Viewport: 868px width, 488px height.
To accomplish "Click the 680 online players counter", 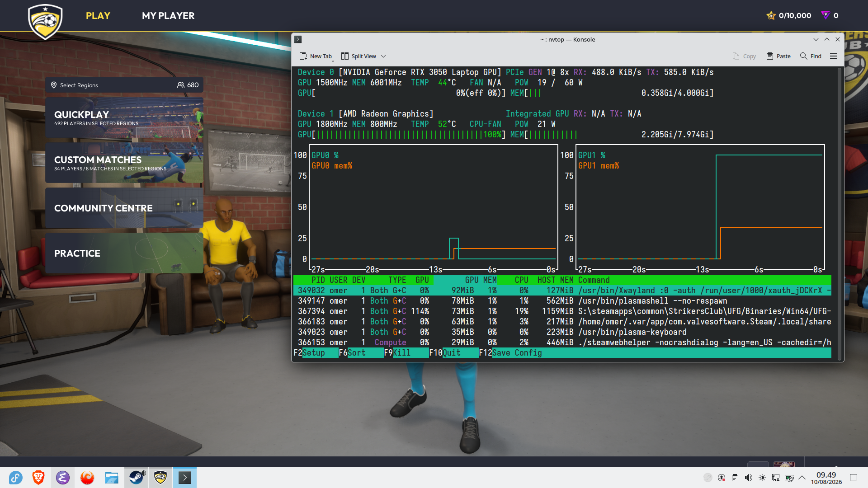I will click(x=188, y=85).
